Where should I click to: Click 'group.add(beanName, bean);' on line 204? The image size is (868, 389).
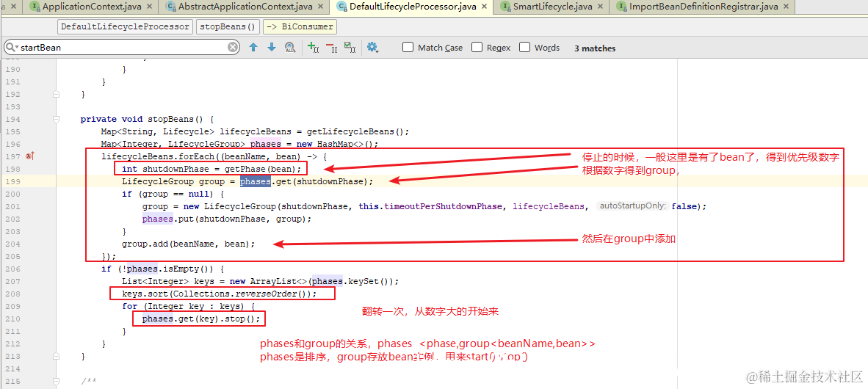188,244
